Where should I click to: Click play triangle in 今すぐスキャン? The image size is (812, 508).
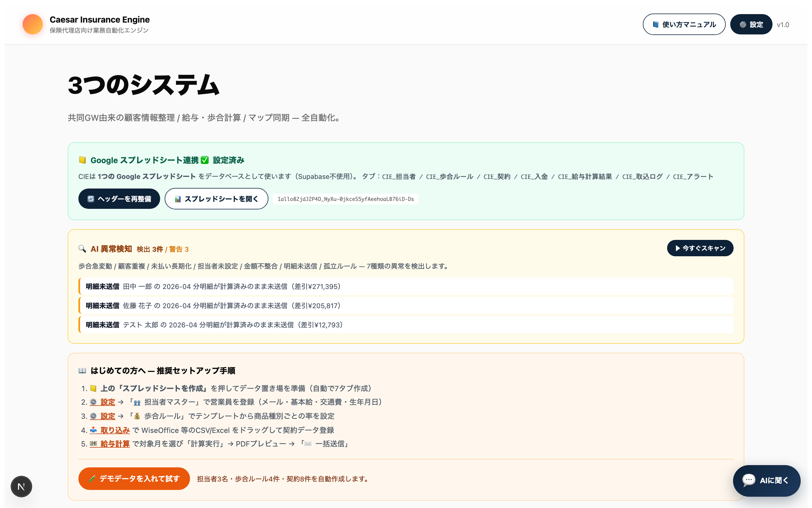pyautogui.click(x=678, y=248)
